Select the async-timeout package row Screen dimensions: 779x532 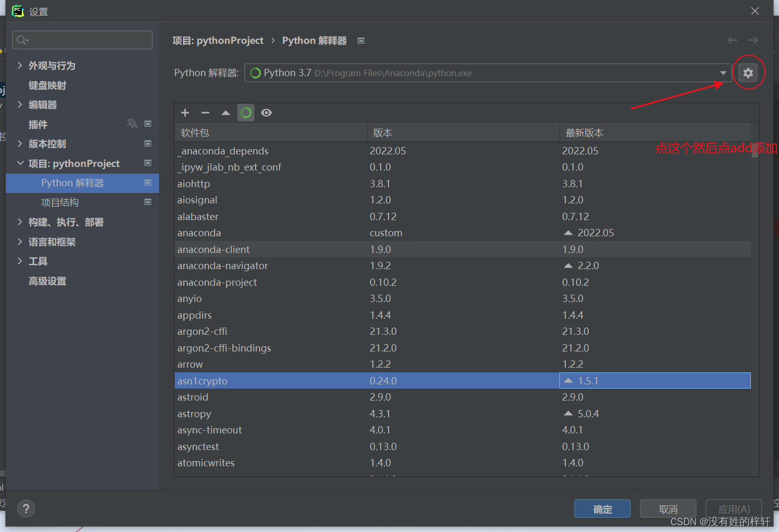coord(463,430)
